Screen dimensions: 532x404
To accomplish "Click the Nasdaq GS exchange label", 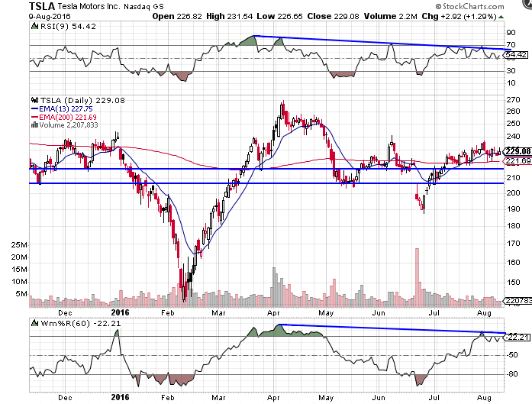I will pos(143,7).
